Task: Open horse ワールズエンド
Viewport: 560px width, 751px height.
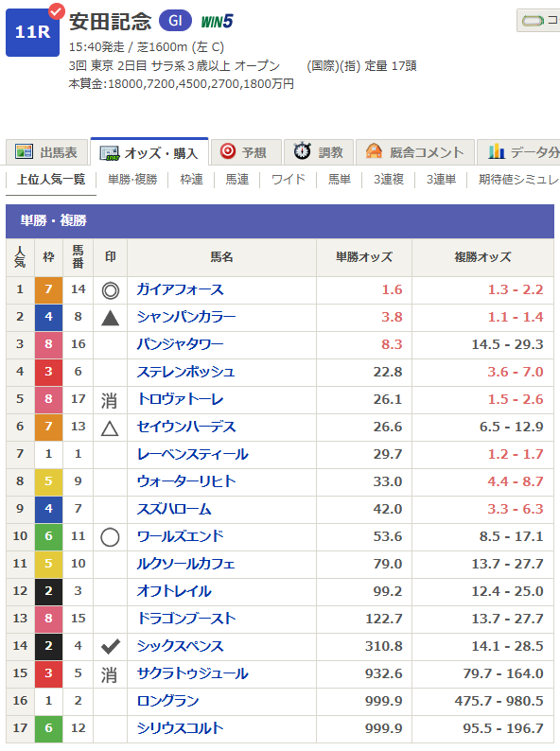Action: tap(180, 536)
